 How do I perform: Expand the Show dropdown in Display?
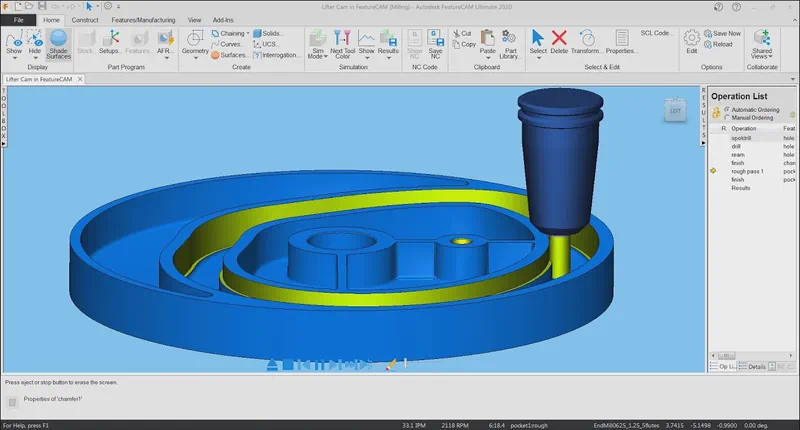click(x=14, y=58)
